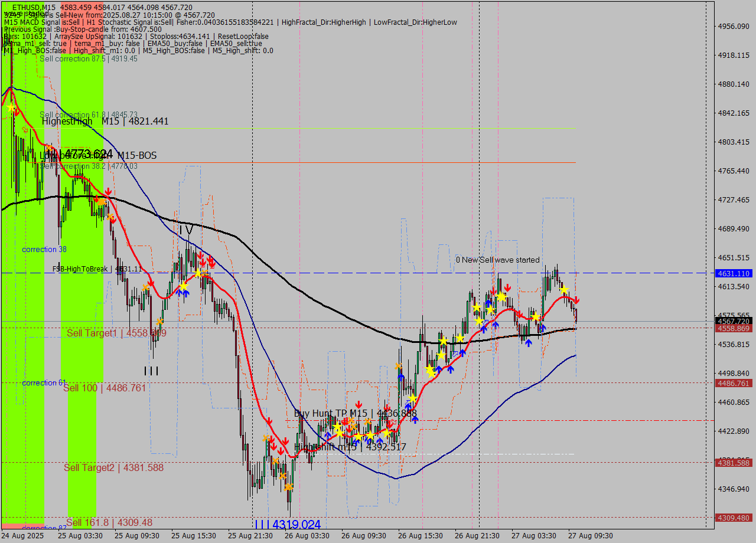756x543 pixels.
Task: Click the New Sell wave started text
Action: (x=497, y=260)
